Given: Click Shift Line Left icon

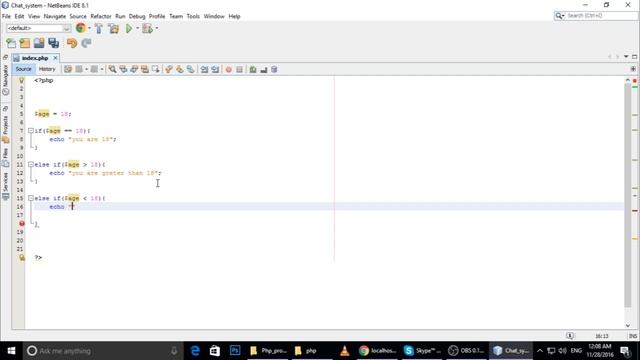Looking at the screenshot, I should pyautogui.click(x=204, y=69).
